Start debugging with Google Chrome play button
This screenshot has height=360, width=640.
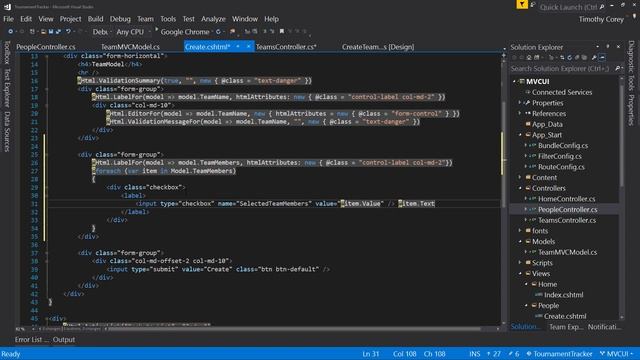point(157,29)
